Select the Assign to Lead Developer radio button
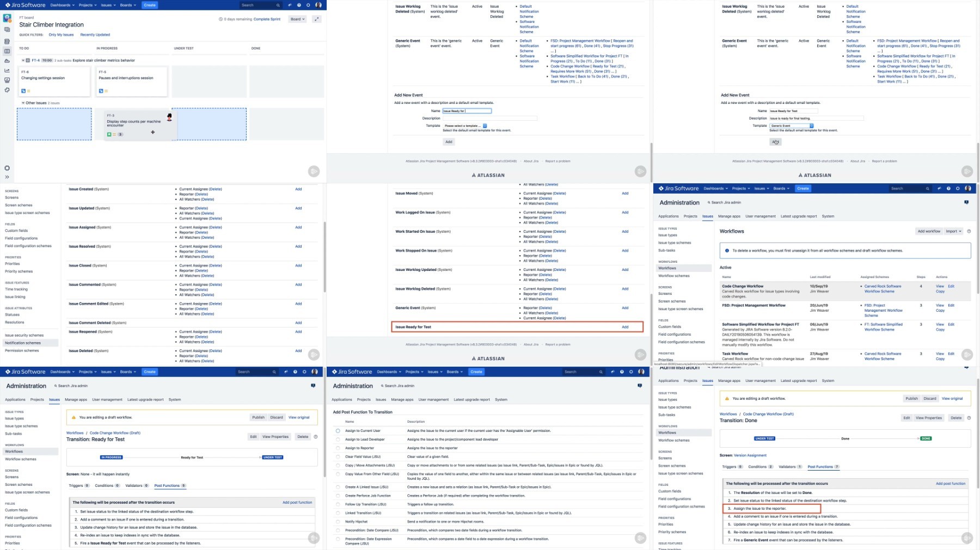 (x=338, y=440)
